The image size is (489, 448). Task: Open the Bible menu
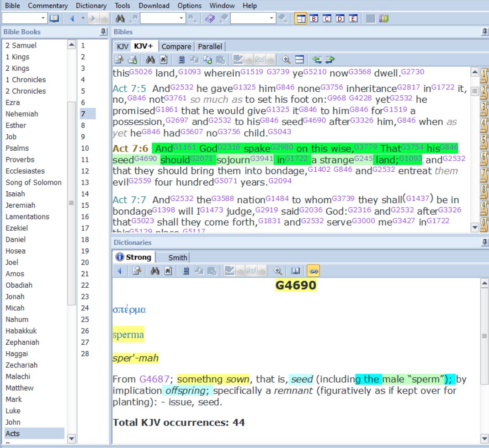(x=12, y=5)
